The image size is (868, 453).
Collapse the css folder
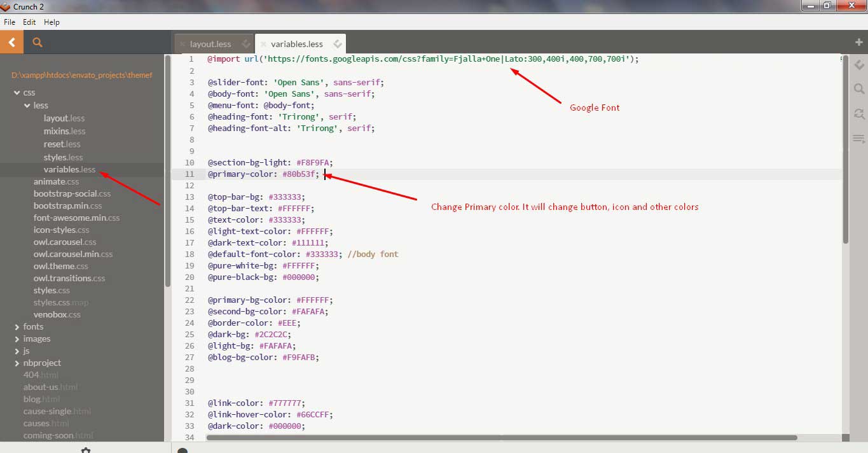pos(17,93)
